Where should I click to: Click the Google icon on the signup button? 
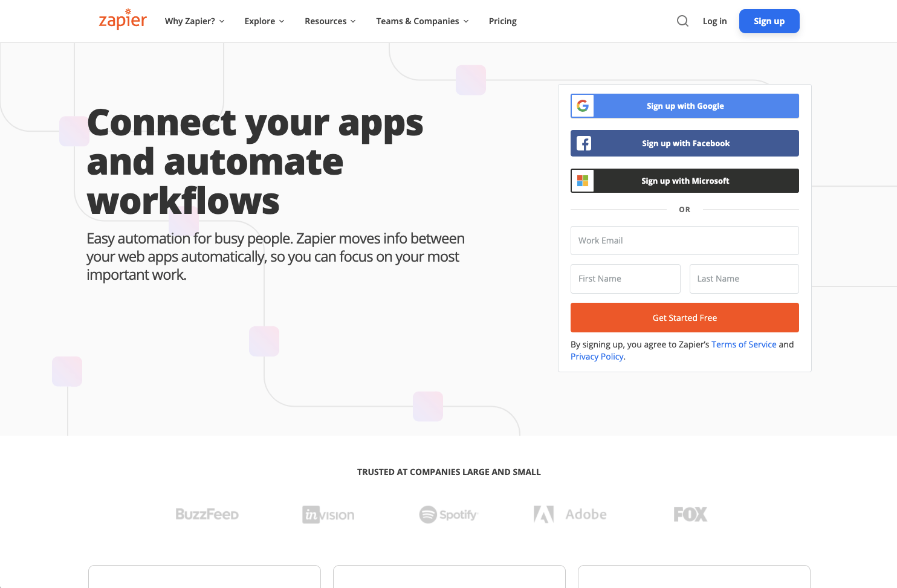coord(582,106)
